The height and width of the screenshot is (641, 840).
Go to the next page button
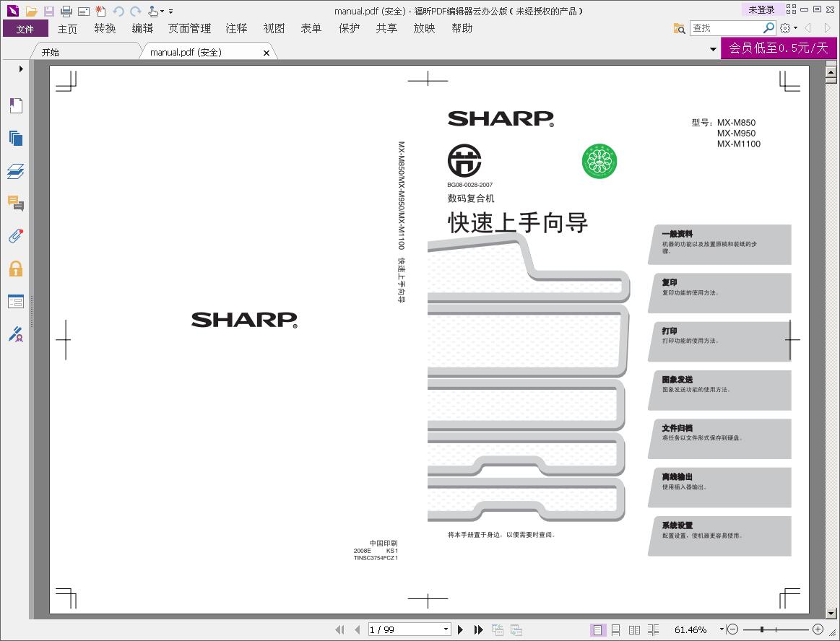click(x=461, y=629)
